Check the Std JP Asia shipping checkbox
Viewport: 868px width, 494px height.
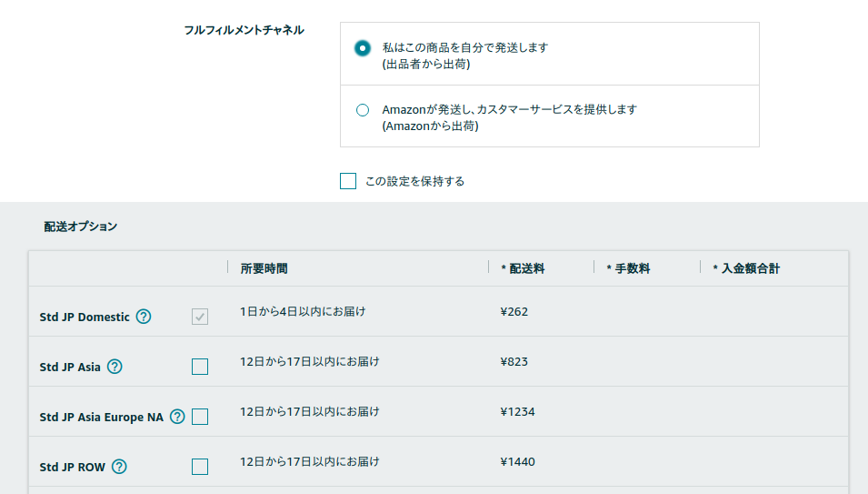pos(200,367)
